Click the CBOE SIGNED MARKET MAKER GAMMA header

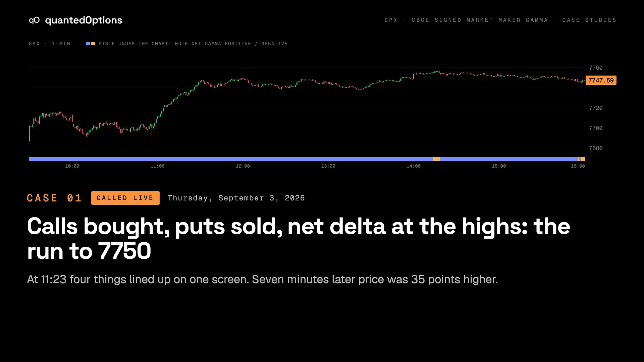tap(480, 20)
